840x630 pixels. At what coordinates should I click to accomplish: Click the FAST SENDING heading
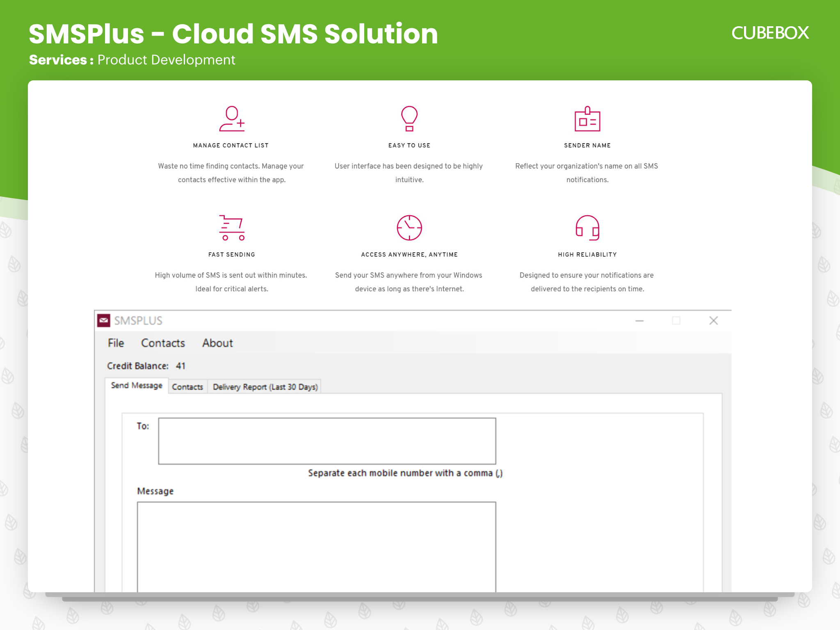tap(232, 255)
